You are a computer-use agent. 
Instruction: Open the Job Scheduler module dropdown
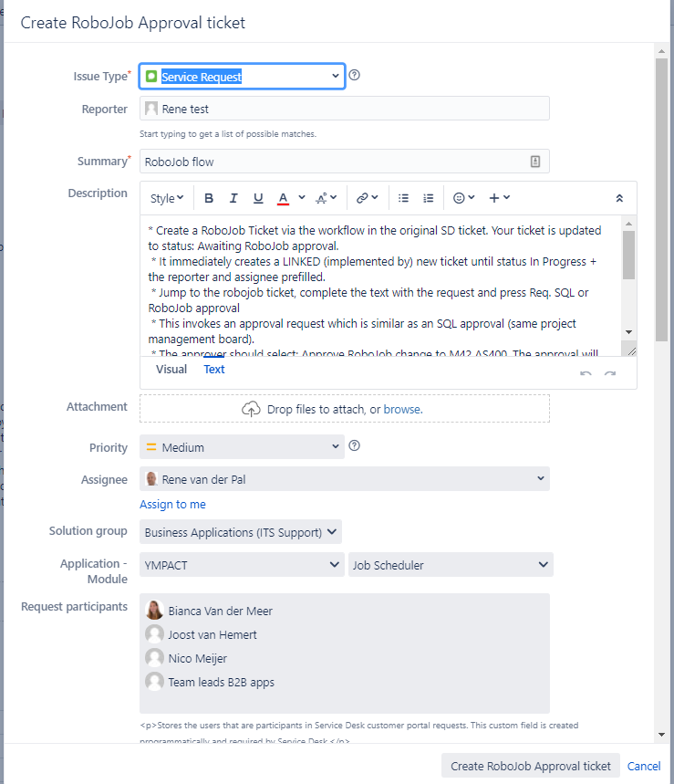tap(451, 565)
